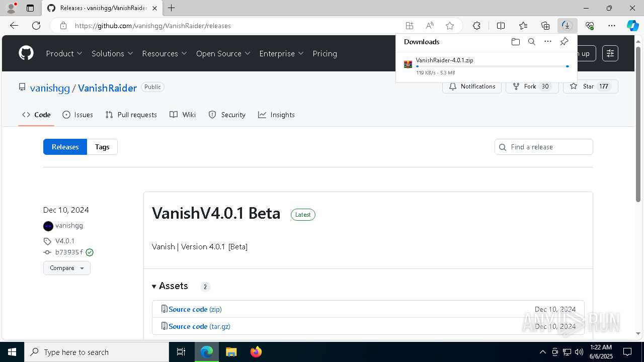This screenshot has height=362, width=644.
Task: Switch to the Code tab
Action: [36, 115]
